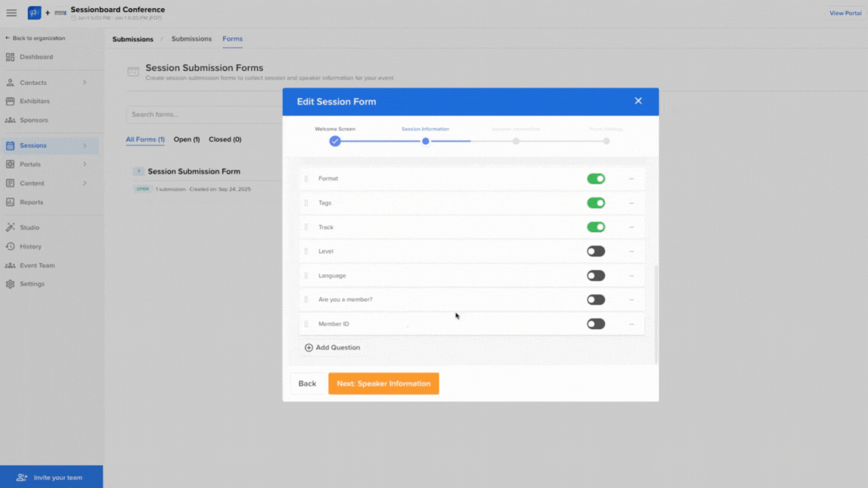The height and width of the screenshot is (488, 868).
Task: Open event Settings
Action: pos(34,284)
